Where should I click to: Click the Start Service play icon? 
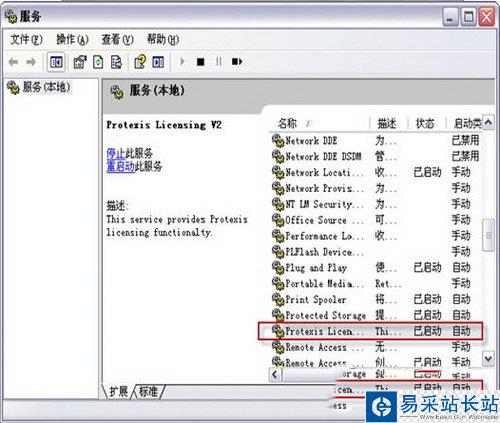pyautogui.click(x=182, y=62)
